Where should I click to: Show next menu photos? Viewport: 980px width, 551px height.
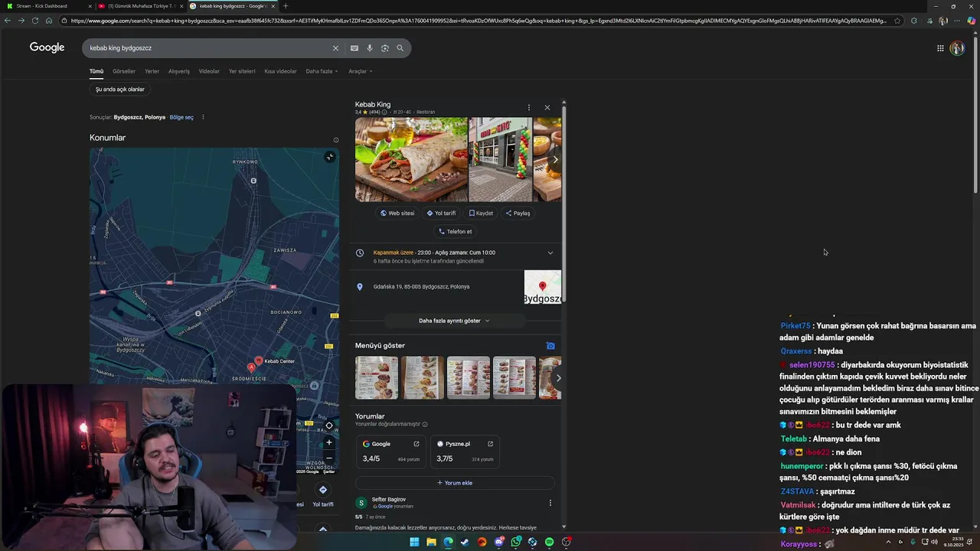pos(558,377)
